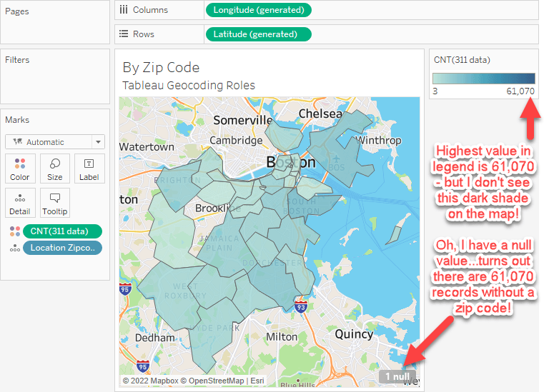Select the Latitude (generated) pill
Image resolution: width=544 pixels, height=392 pixels.
tap(259, 34)
